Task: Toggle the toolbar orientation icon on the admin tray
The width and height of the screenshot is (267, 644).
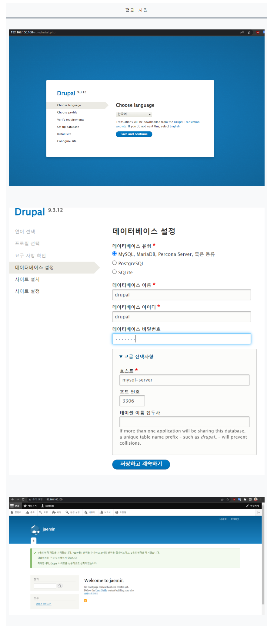Action: [x=258, y=512]
